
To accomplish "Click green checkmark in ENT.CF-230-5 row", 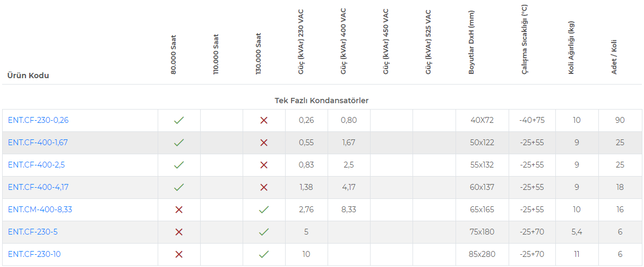I will click(x=264, y=232).
